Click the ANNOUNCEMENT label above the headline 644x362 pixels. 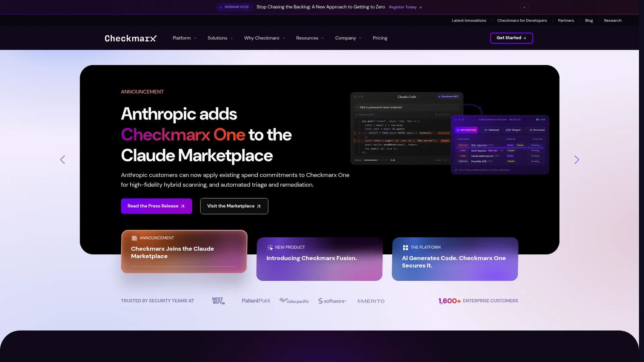pos(142,92)
